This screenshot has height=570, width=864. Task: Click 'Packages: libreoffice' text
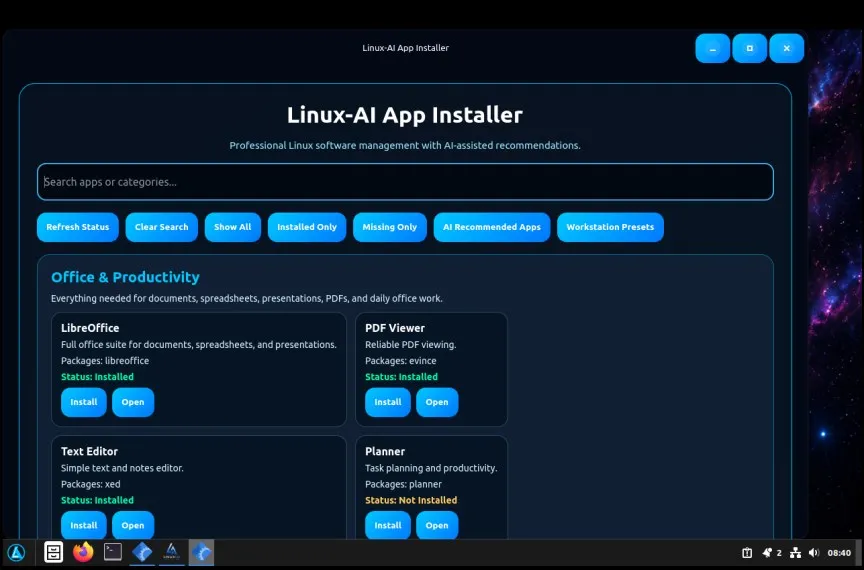105,361
